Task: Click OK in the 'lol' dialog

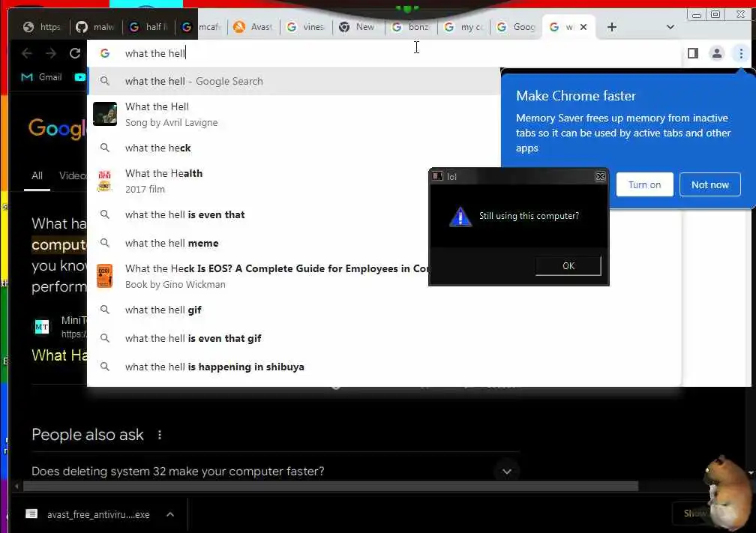Action: pos(568,265)
